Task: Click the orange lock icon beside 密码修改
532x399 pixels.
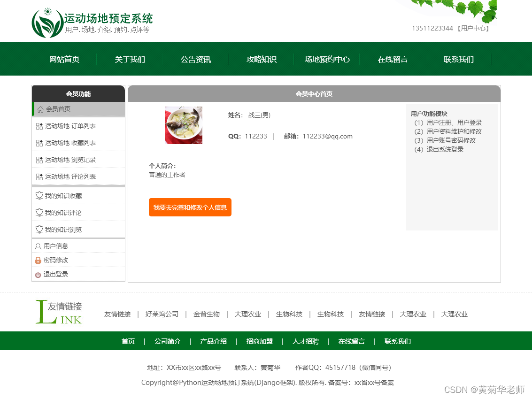Action: point(38,260)
